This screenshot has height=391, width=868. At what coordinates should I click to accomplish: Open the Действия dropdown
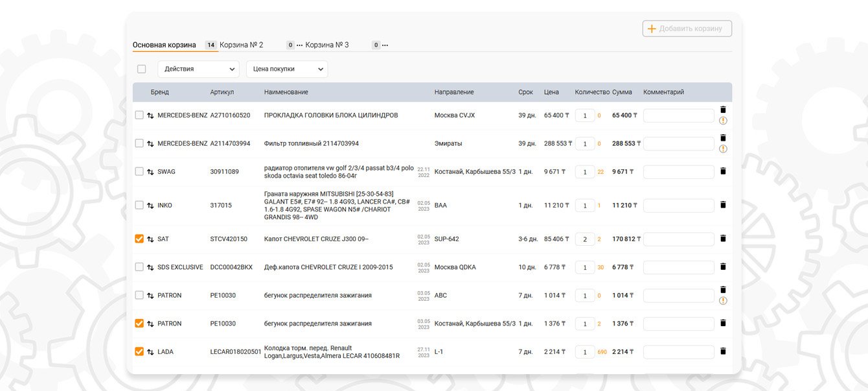(x=198, y=69)
